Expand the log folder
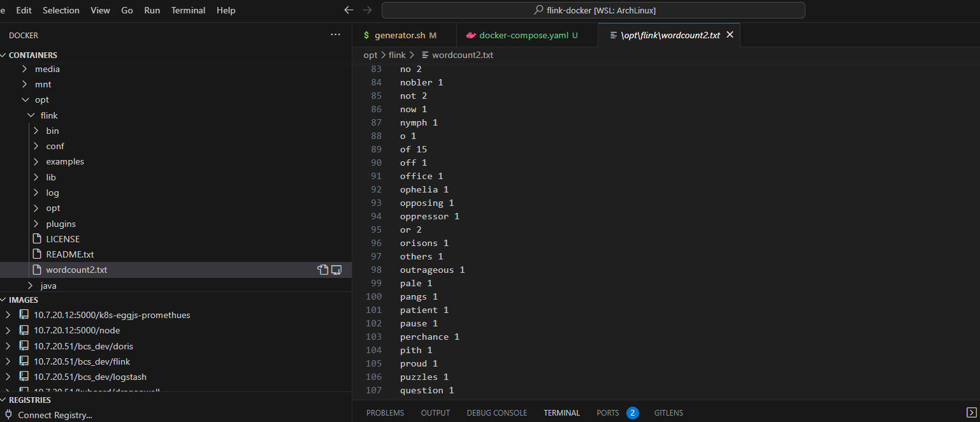Screen dimensions: 980x422 point(36,193)
